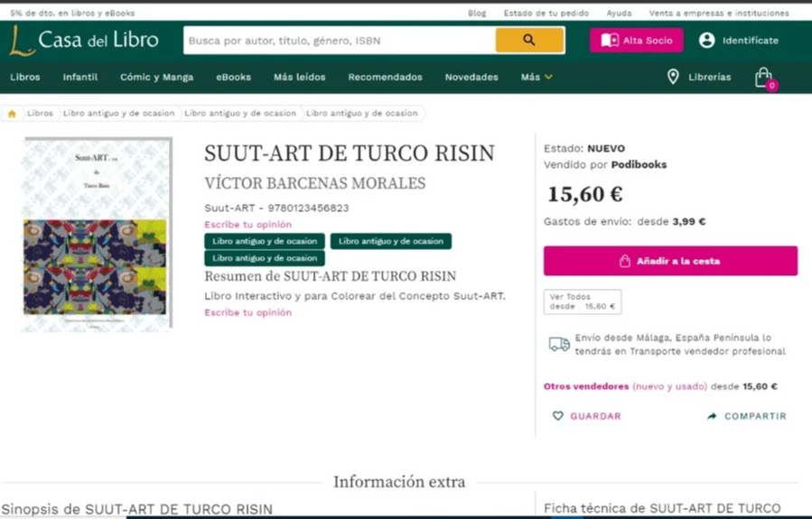Image resolution: width=812 pixels, height=519 pixels.
Task: Open Venta a empresas e instituciones
Action: coord(719,13)
